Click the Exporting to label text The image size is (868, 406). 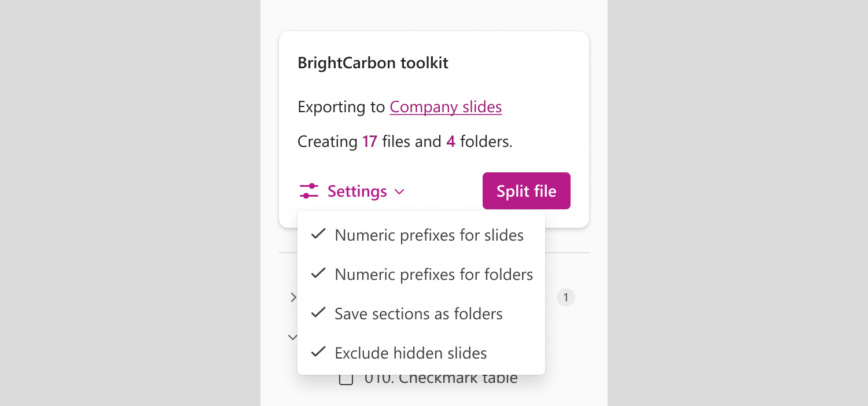tap(341, 107)
